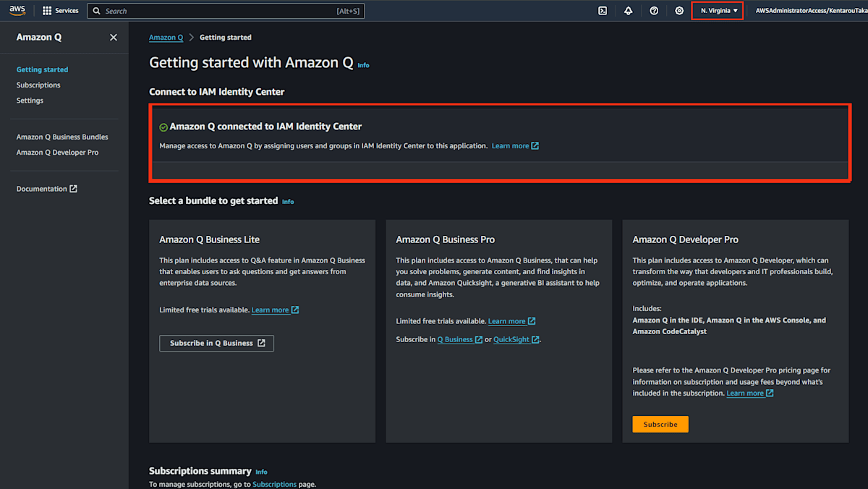Click the search magnifier icon
Screen dimensions: 868x489
pos(97,11)
